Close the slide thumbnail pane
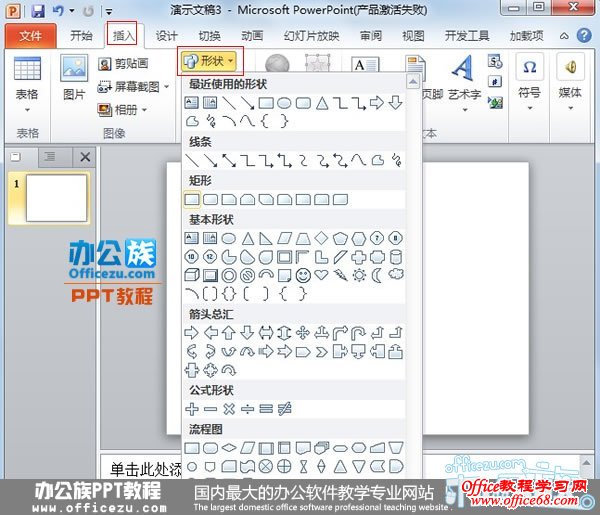The width and height of the screenshot is (600, 515). pos(85,157)
